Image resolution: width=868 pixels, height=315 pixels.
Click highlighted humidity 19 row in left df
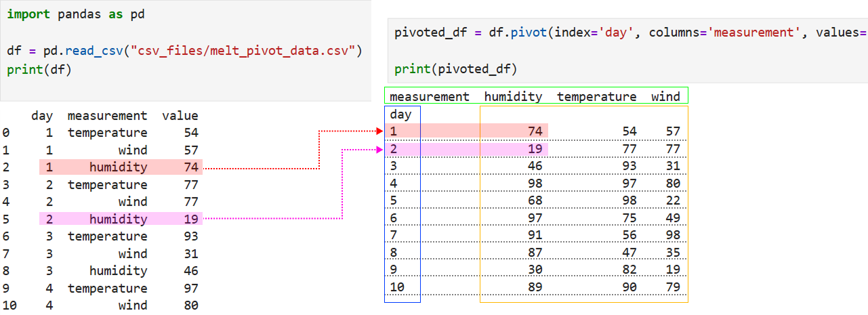point(121,219)
